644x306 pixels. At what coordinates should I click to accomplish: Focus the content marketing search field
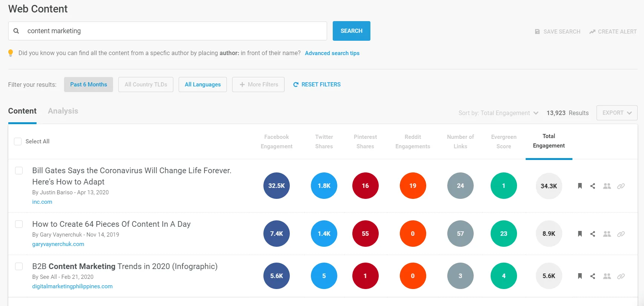tap(168, 31)
